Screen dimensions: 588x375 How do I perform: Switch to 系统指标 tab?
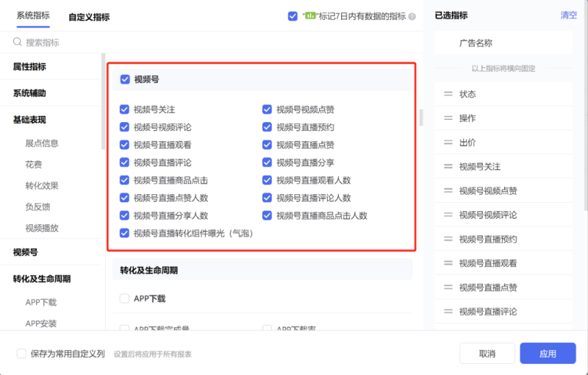(33, 15)
